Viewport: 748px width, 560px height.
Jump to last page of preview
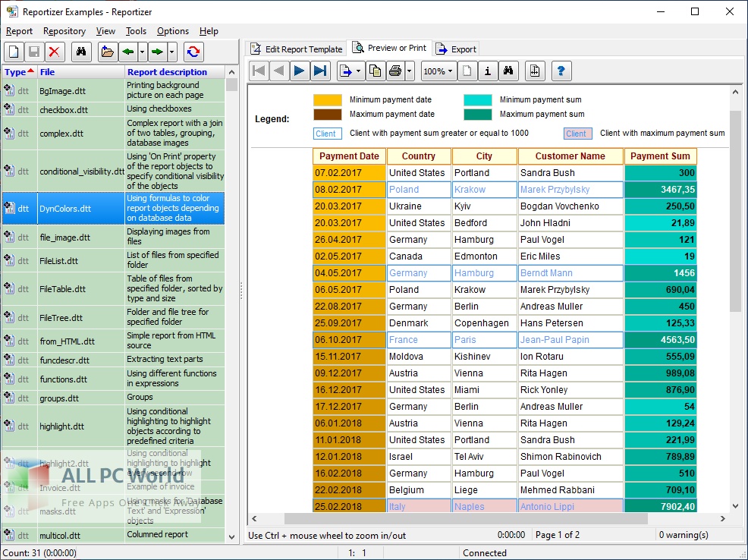[320, 71]
